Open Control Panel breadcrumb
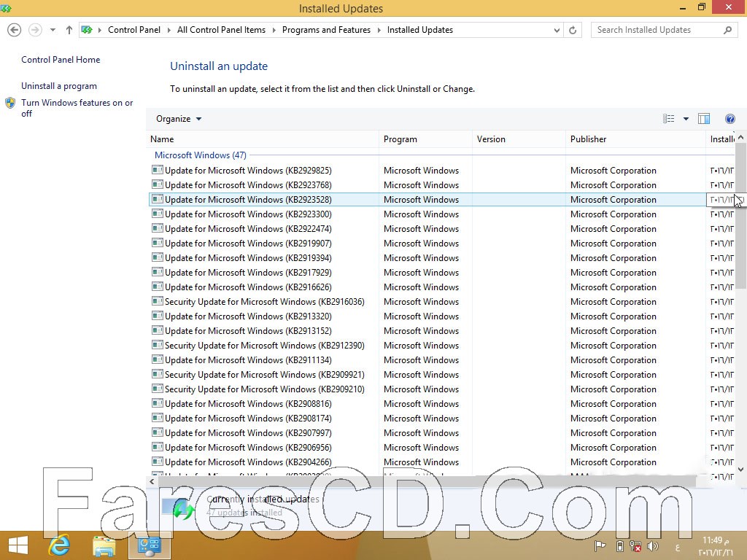The width and height of the screenshot is (747, 560). (134, 30)
